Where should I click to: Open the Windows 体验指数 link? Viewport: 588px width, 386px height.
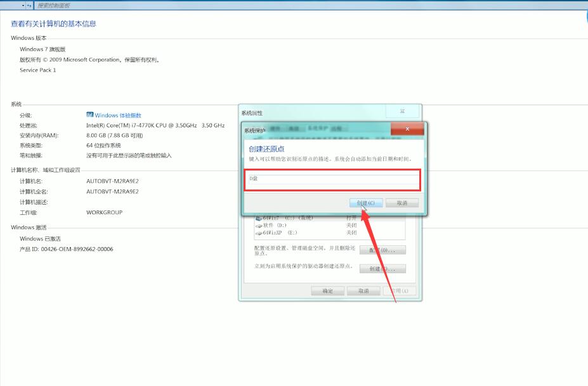(x=118, y=115)
